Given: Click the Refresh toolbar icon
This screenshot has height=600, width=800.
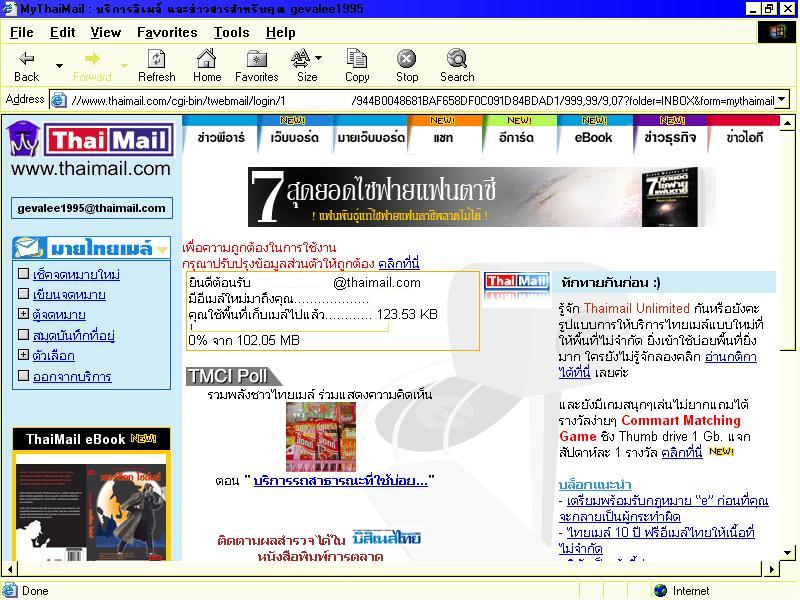Looking at the screenshot, I should (x=157, y=63).
